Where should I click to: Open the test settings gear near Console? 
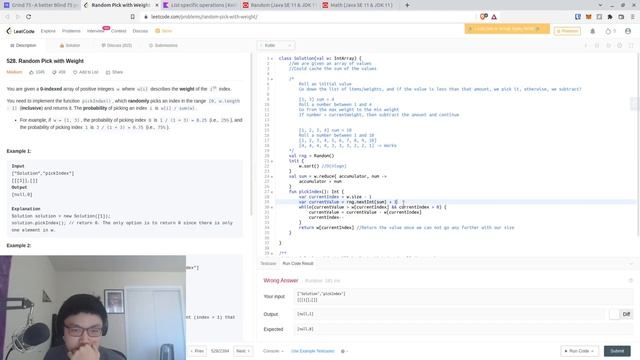coord(343,351)
